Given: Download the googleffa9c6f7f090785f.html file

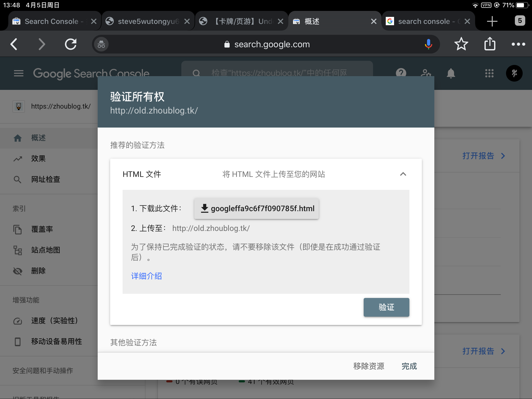Looking at the screenshot, I should click(256, 209).
